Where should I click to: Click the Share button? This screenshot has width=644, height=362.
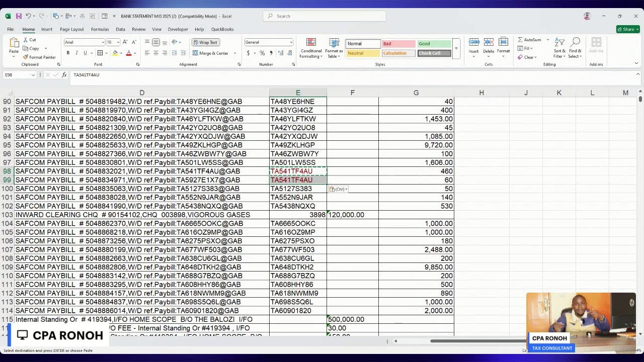[x=628, y=29]
